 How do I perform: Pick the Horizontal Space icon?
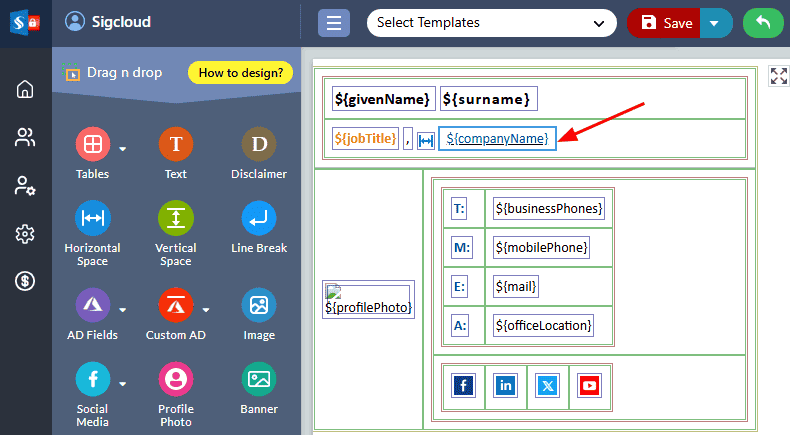click(x=92, y=218)
